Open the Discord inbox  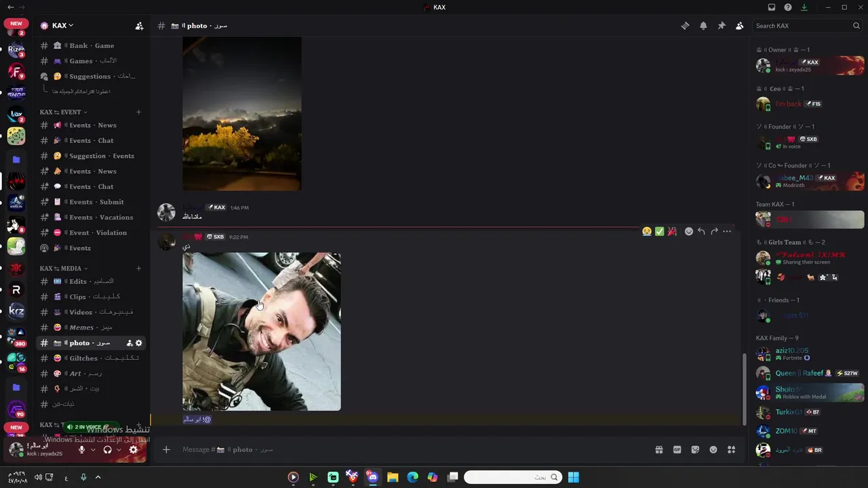coord(772,7)
